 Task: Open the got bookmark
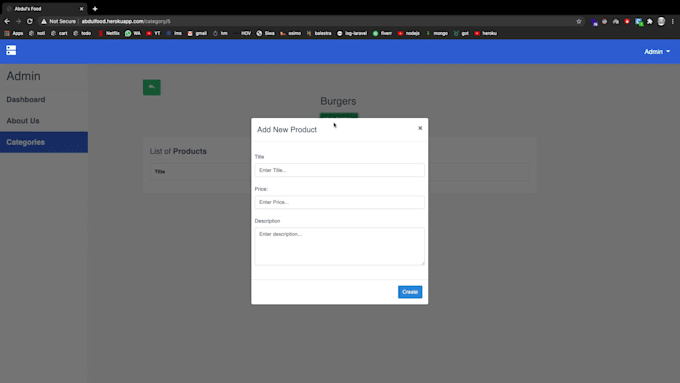(461, 33)
